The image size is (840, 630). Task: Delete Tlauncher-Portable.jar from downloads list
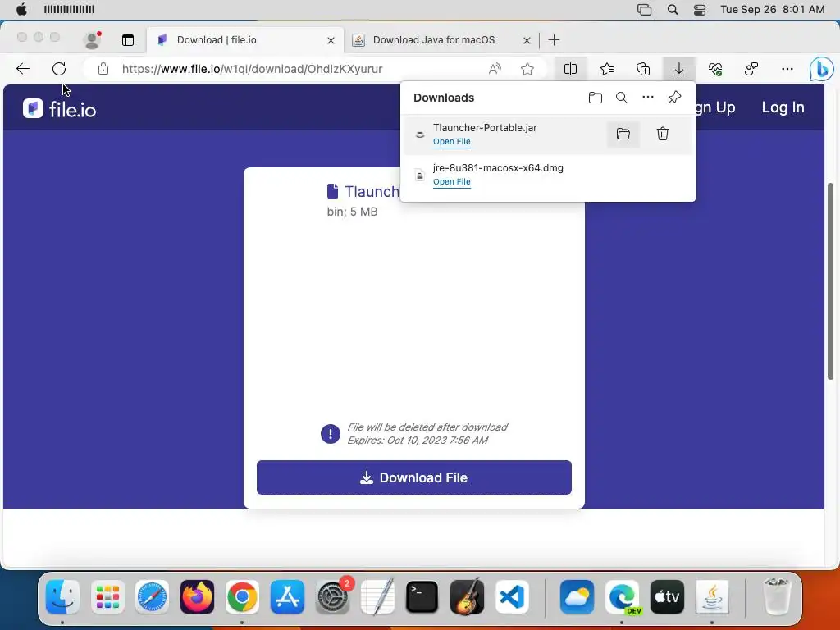[663, 134]
